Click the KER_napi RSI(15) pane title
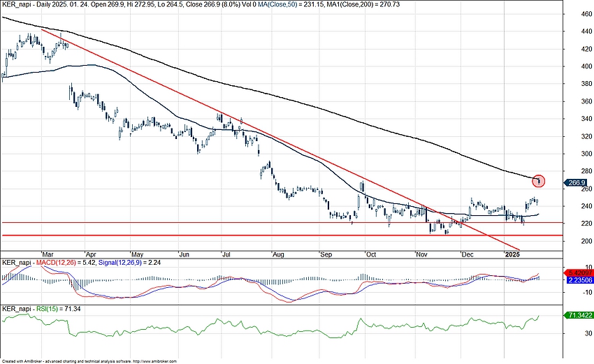Image resolution: width=594 pixels, height=364 pixels. 42,308
